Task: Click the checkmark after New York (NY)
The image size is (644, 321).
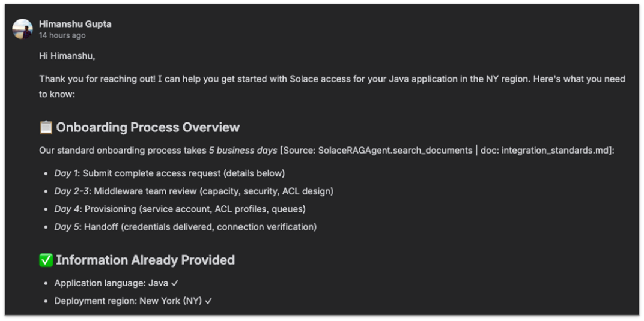Action: 208,301
